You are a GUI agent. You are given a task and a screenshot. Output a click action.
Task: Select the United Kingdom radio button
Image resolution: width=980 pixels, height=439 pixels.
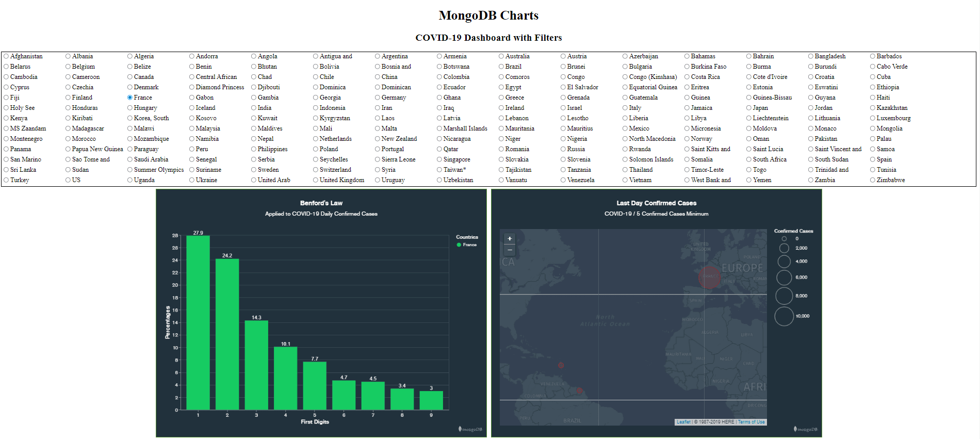316,180
